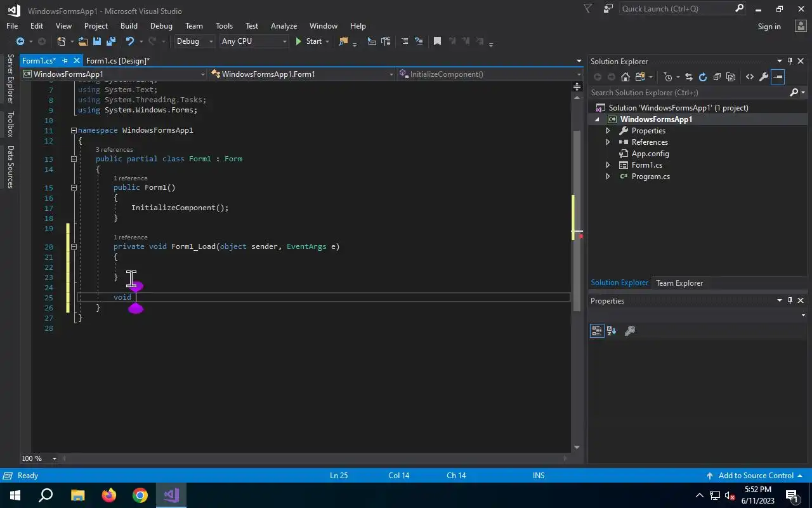Image resolution: width=812 pixels, height=508 pixels.
Task: Collapse the WindowsFormsApp1 project node
Action: tap(597, 119)
